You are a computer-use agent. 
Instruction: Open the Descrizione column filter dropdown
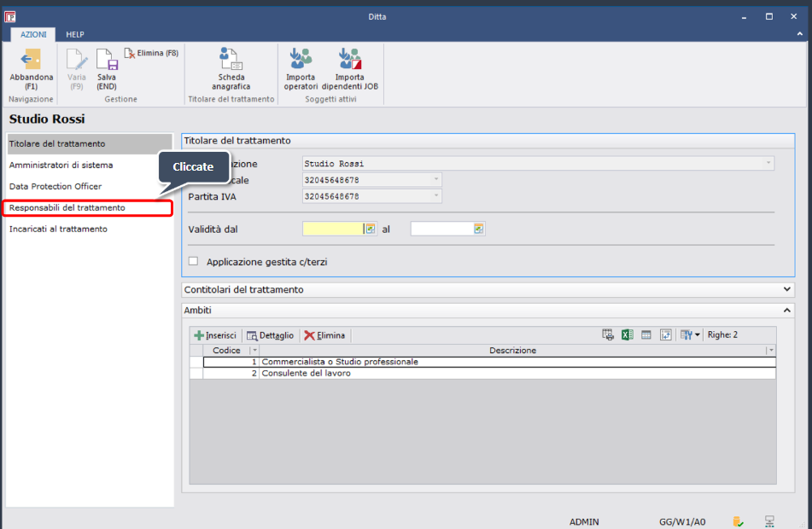click(x=770, y=351)
